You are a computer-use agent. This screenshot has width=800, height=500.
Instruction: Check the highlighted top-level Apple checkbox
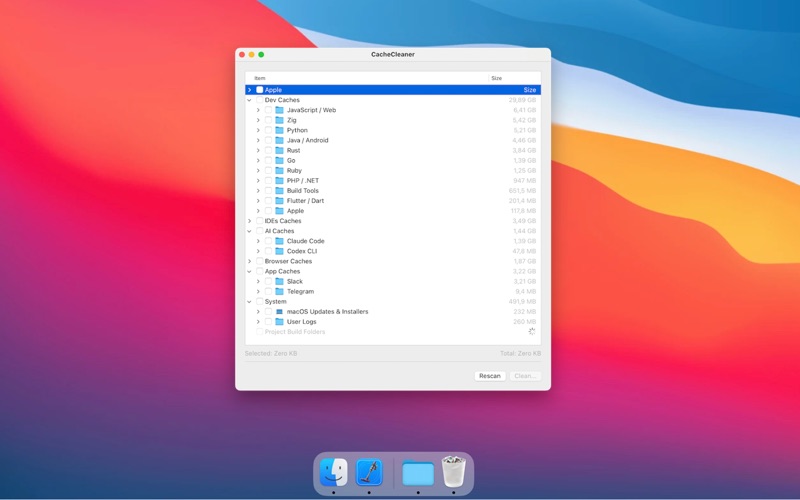pyautogui.click(x=260, y=90)
